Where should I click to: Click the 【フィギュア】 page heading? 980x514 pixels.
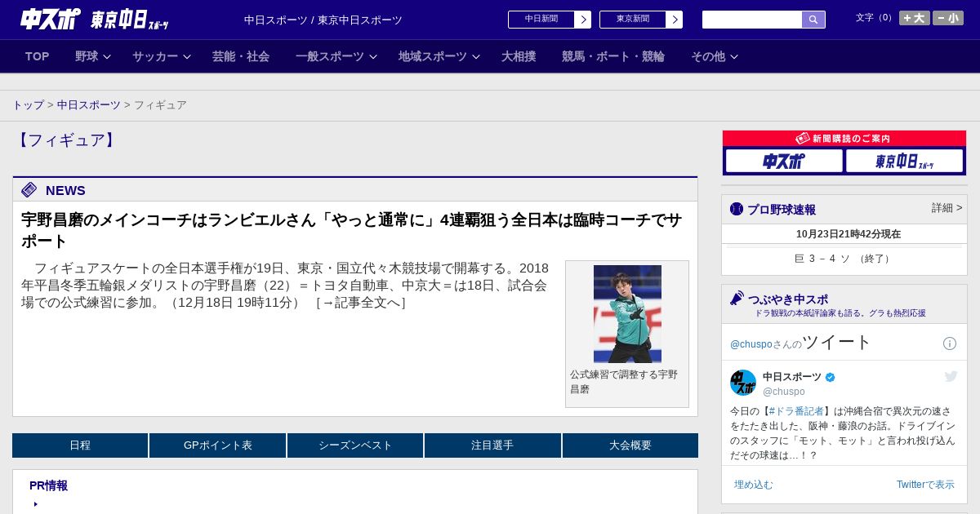(67, 140)
